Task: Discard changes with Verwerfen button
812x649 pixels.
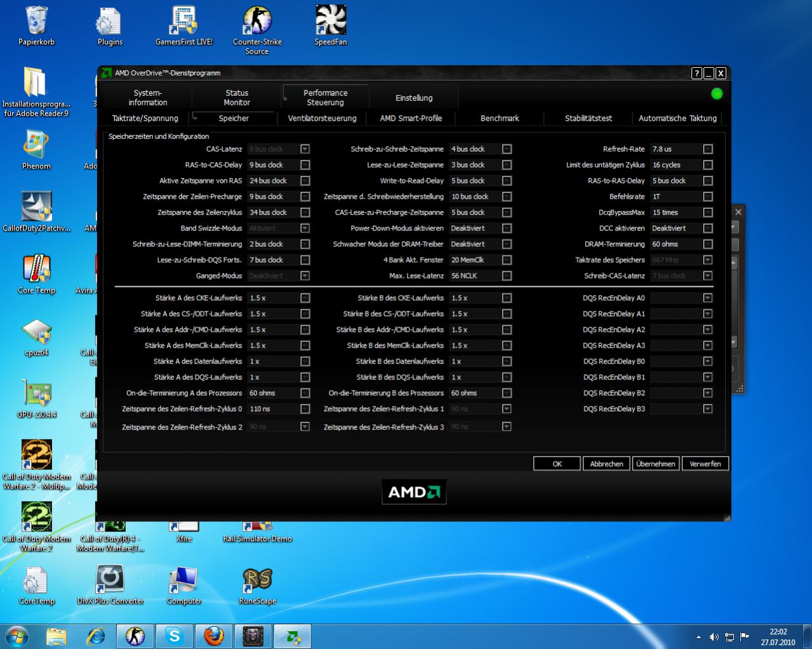Action: pyautogui.click(x=705, y=464)
